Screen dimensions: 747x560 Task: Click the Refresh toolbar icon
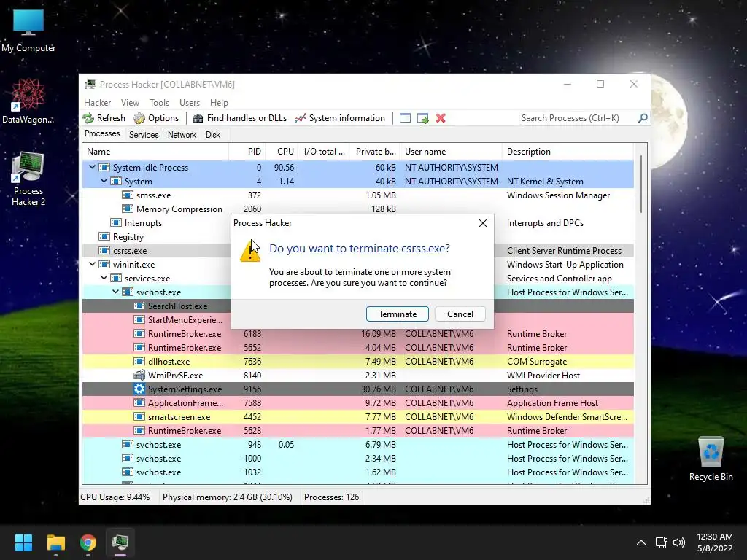coord(88,118)
